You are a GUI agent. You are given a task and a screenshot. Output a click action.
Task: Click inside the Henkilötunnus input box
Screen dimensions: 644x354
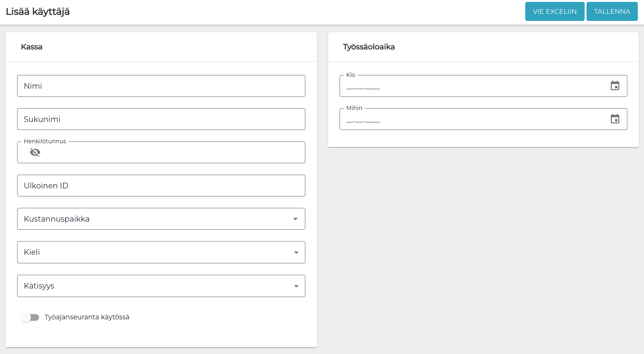tap(171, 152)
